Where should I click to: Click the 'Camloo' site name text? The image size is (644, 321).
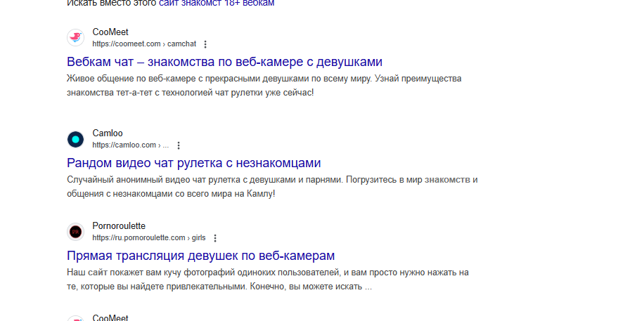click(108, 133)
